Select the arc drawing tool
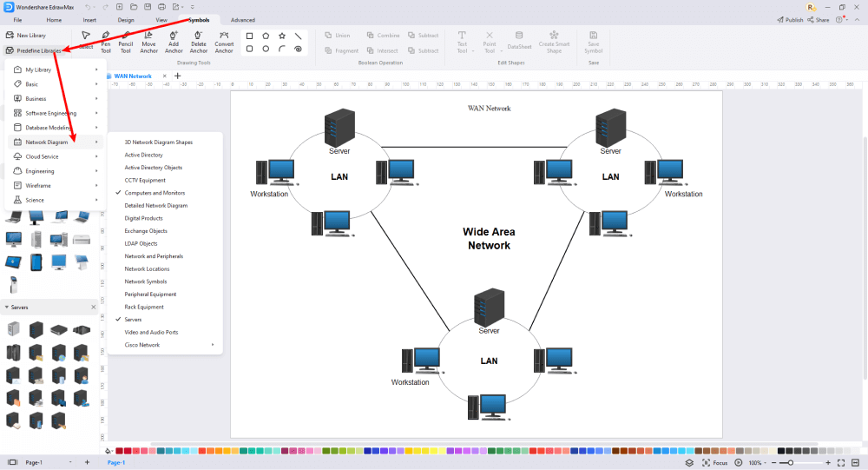The image size is (868, 470). 282,49
